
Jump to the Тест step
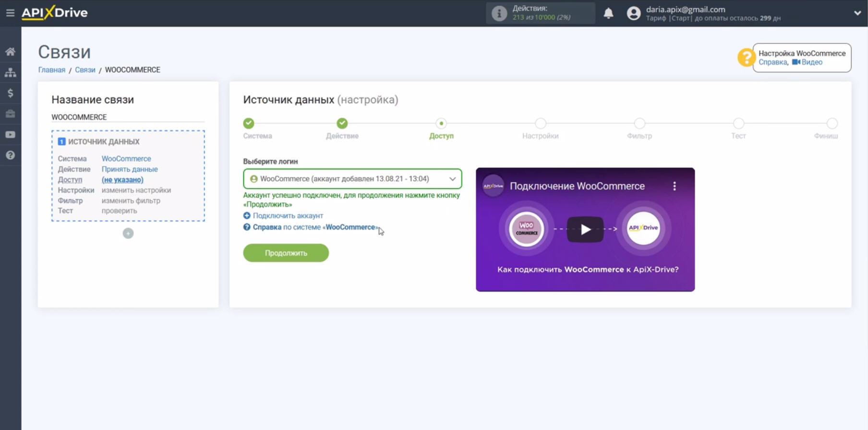coord(738,124)
